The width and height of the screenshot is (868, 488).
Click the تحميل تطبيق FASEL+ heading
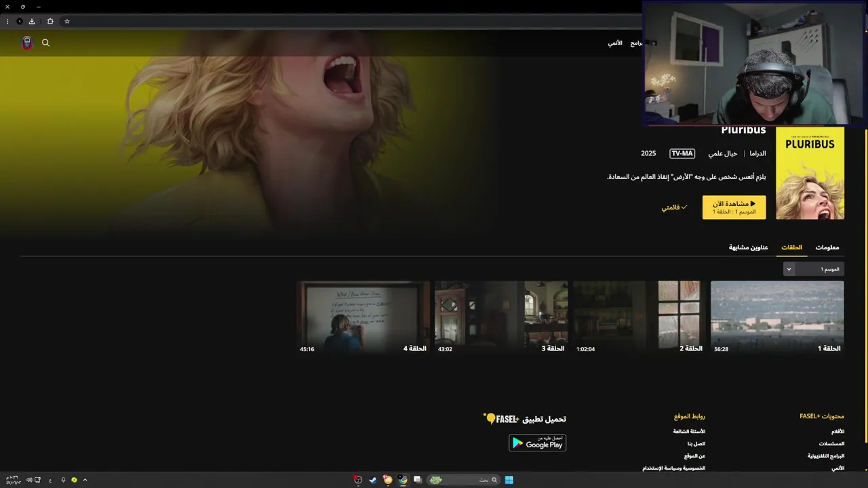525,419
